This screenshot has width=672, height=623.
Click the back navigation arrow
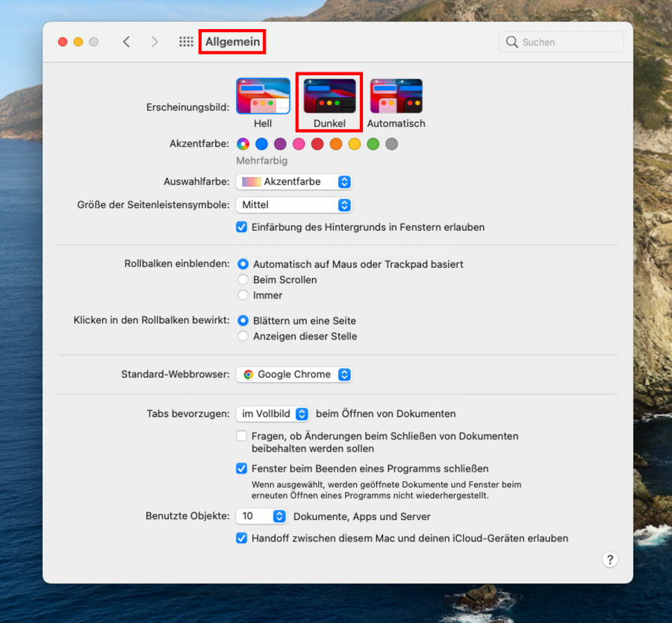(x=126, y=42)
